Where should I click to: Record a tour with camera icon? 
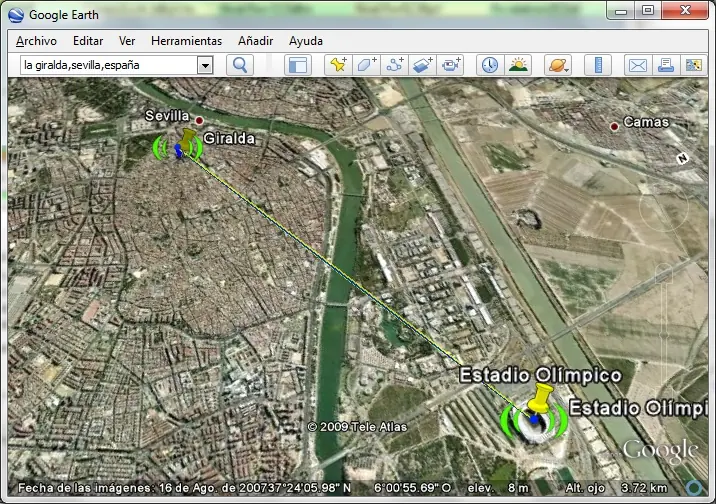(450, 65)
